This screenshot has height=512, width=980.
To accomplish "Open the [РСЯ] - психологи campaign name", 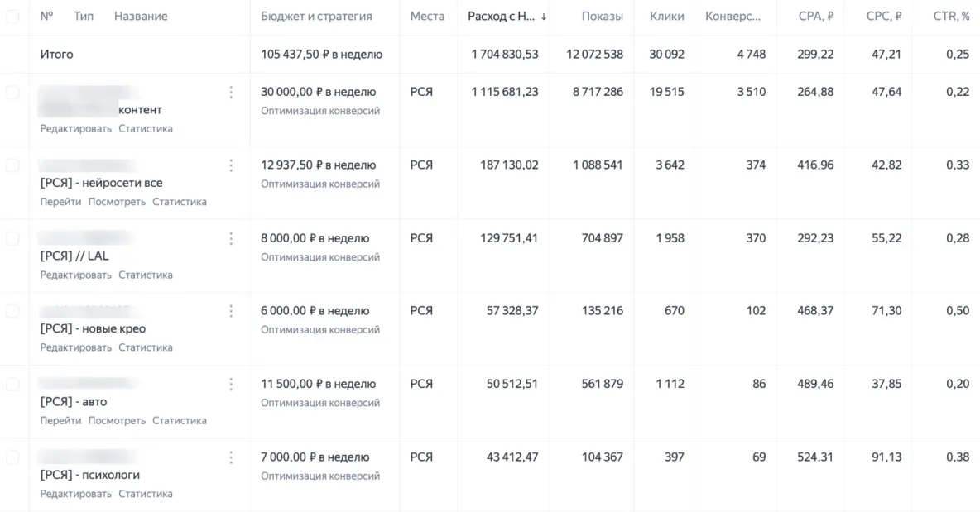I will 90,475.
